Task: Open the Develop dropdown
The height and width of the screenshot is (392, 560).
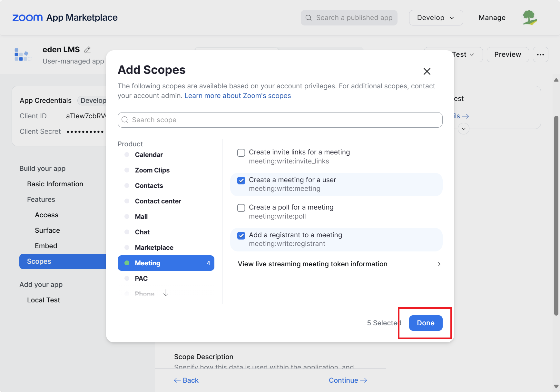Action: [436, 18]
